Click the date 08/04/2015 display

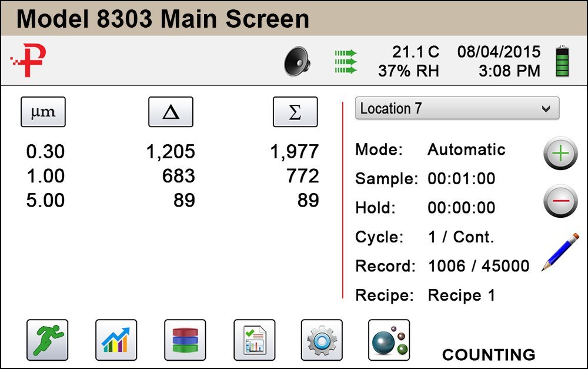499,52
